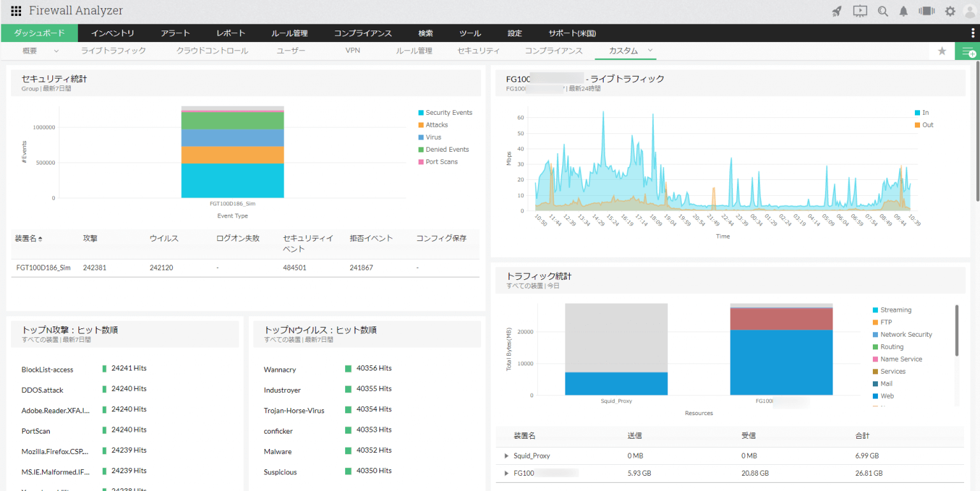
Task: Click the star favorite icon
Action: pyautogui.click(x=942, y=51)
